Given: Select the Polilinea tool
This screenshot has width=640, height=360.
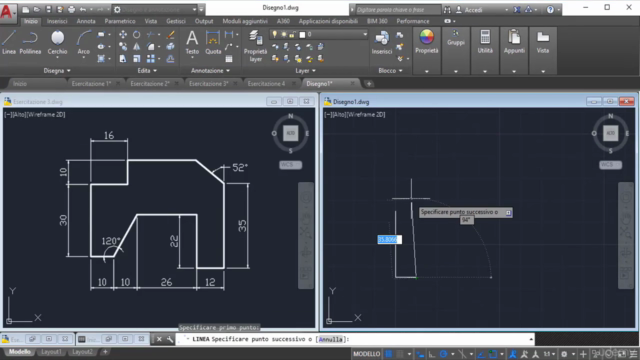Looking at the screenshot, I should (30, 42).
